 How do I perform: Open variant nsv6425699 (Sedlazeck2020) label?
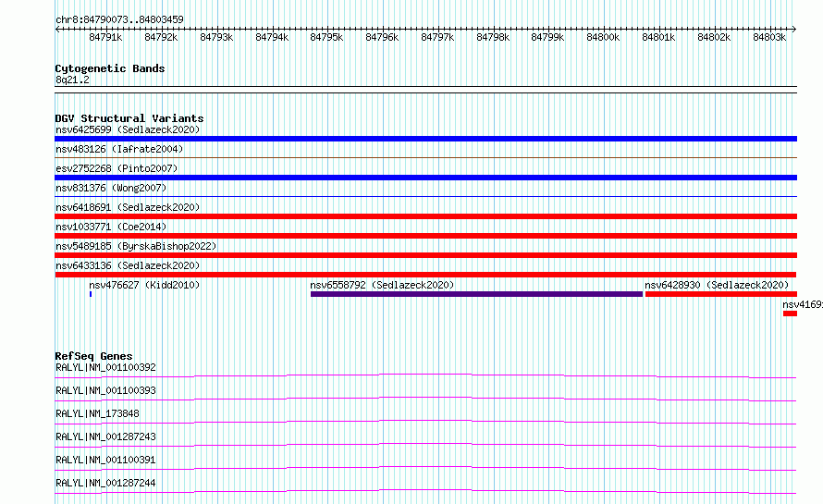point(128,129)
